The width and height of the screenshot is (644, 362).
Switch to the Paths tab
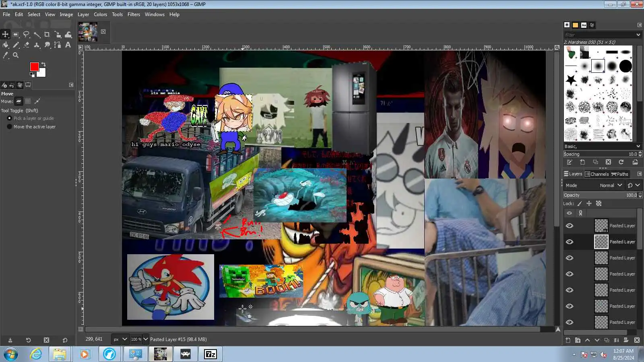[620, 174]
